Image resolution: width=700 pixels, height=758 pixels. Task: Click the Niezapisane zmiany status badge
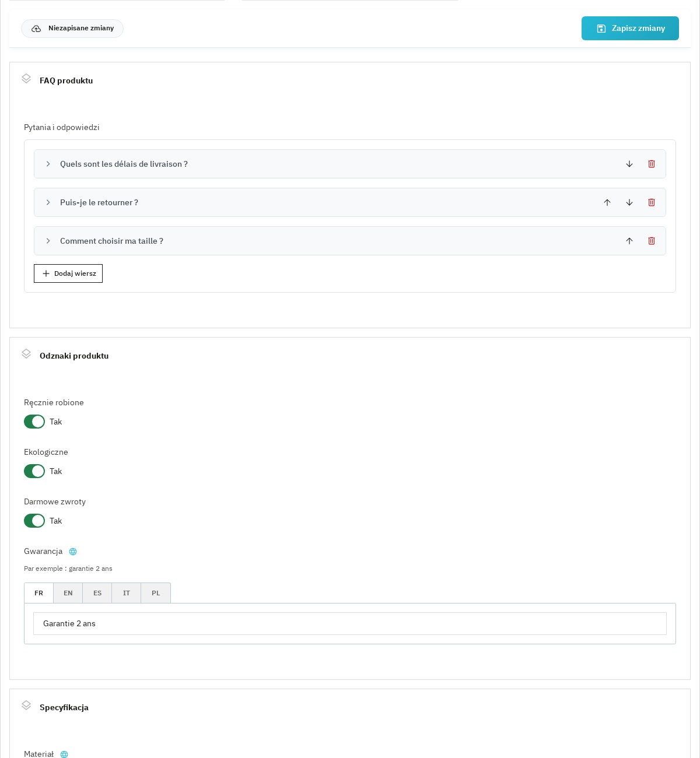[x=72, y=29]
